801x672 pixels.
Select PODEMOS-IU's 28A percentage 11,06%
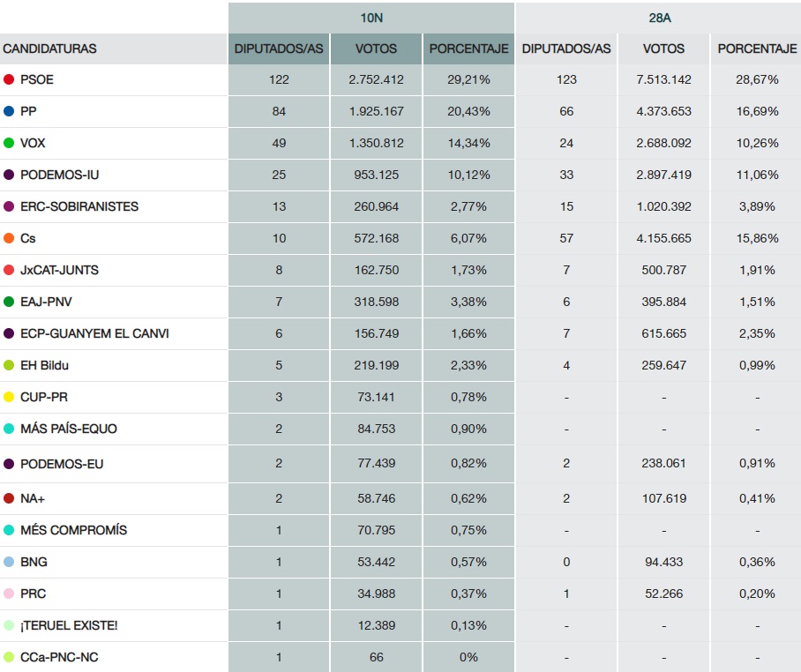[x=757, y=175]
